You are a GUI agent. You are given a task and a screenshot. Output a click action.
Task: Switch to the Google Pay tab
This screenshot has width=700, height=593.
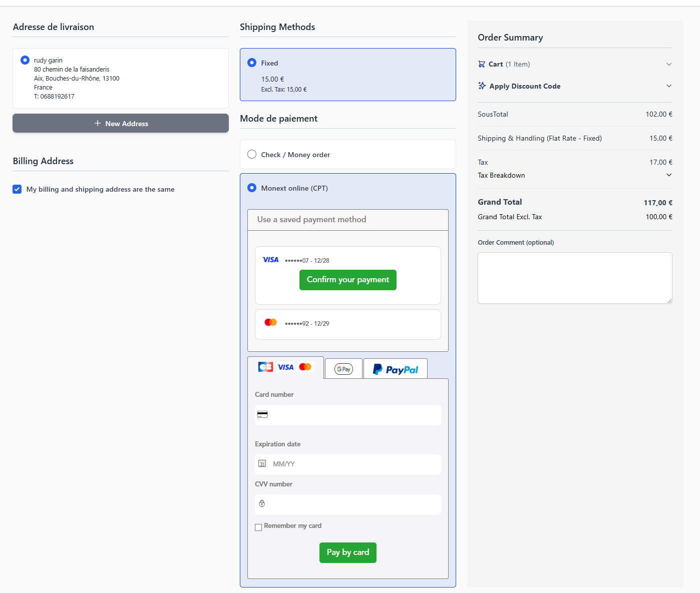click(343, 369)
